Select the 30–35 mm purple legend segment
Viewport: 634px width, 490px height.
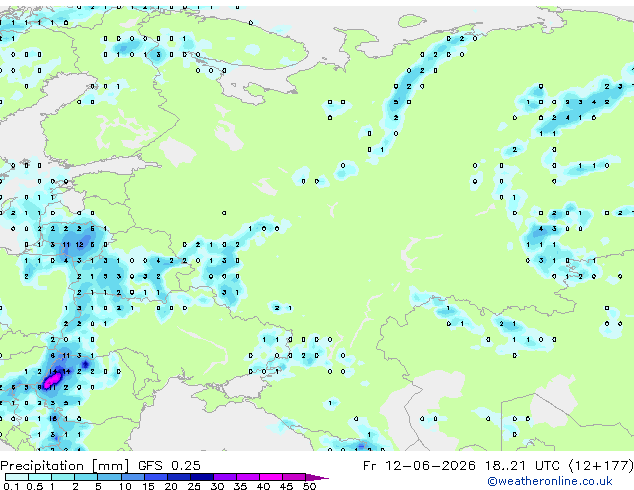tap(224, 477)
